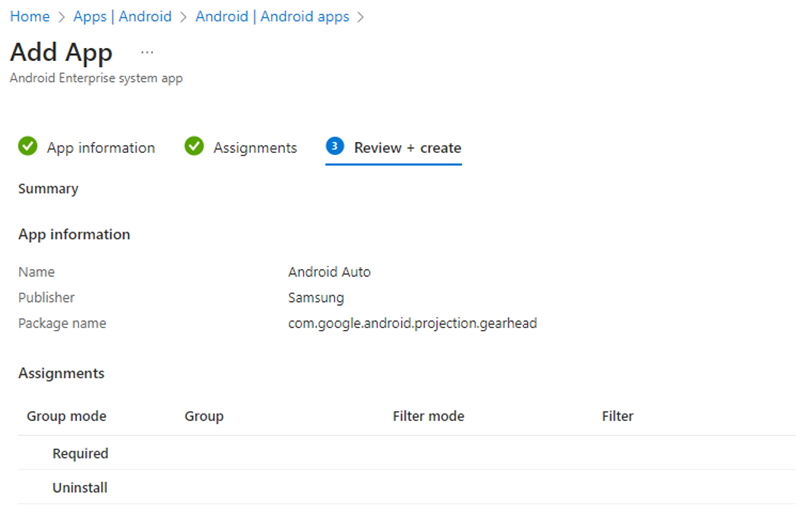Click the Package name label

[62, 324]
